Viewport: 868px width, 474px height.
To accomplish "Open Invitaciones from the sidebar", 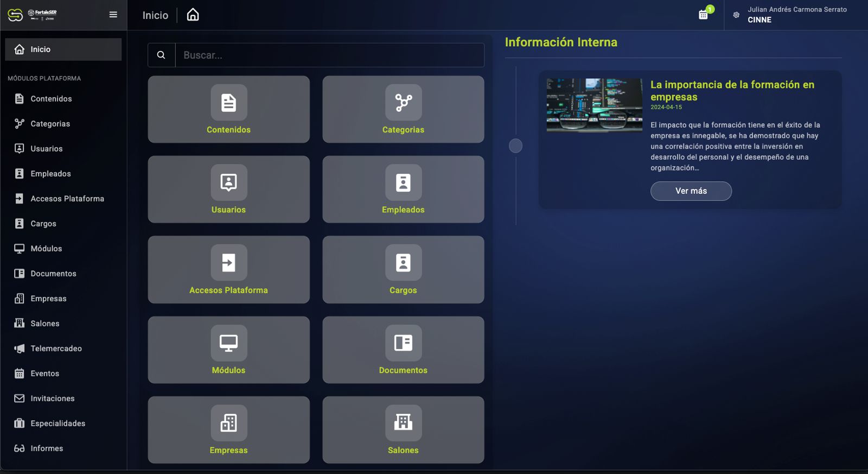I will (52, 399).
